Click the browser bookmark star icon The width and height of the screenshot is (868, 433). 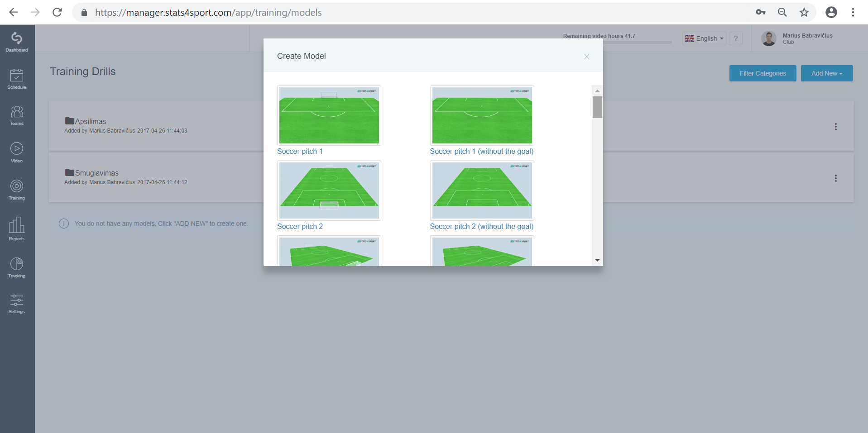point(804,12)
